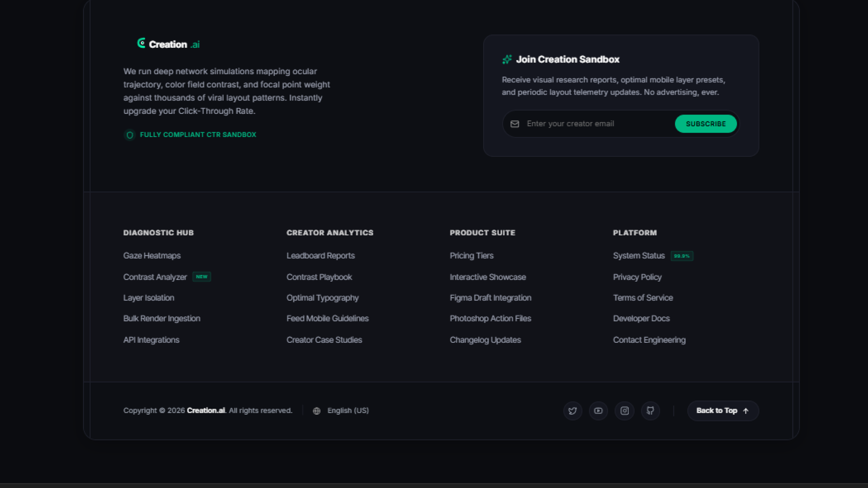The image size is (868, 488).
Task: Open the YouTube social icon
Action: [598, 411]
